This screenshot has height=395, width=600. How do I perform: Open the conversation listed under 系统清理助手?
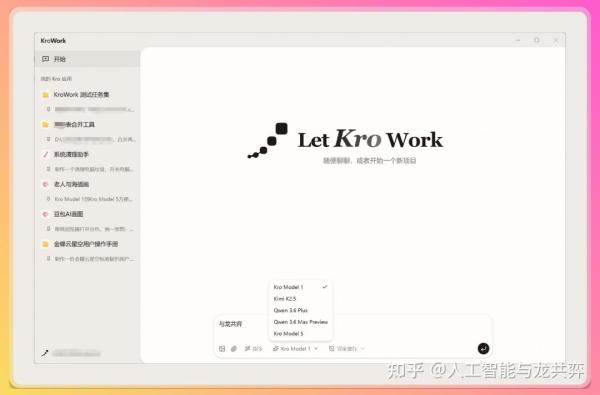coord(90,169)
